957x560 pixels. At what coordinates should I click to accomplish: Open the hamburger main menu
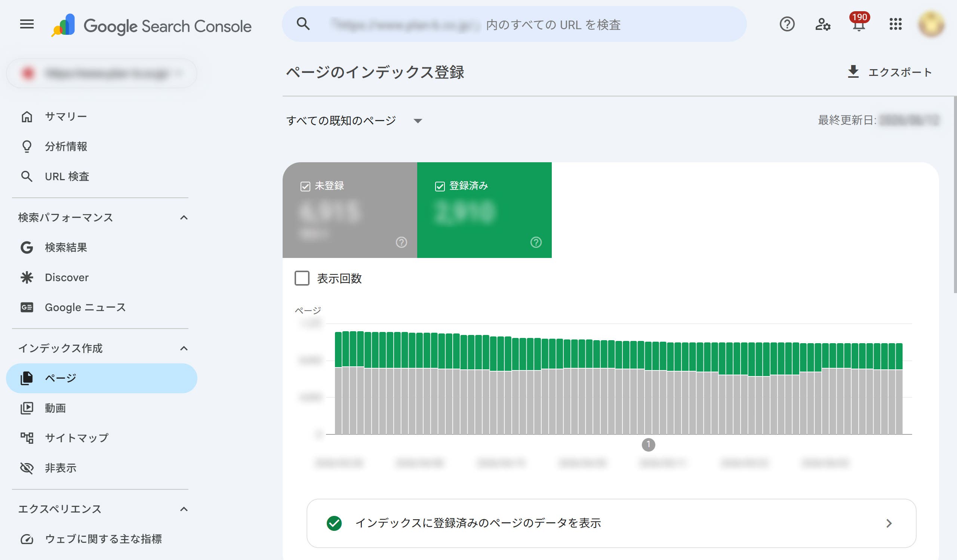(27, 25)
